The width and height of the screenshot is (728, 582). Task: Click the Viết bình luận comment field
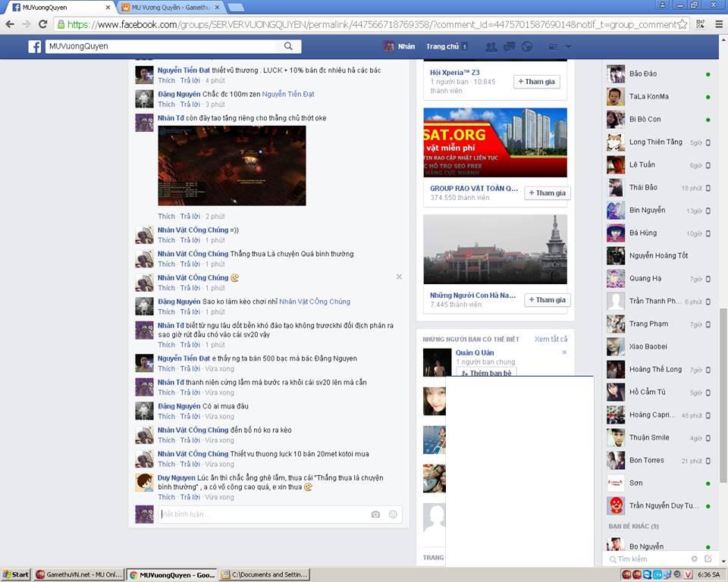tap(262, 515)
